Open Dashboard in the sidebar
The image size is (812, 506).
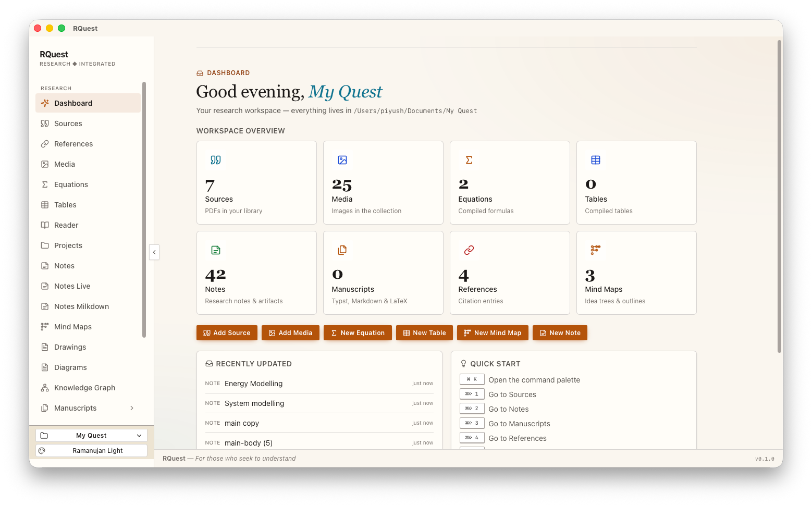tap(88, 103)
